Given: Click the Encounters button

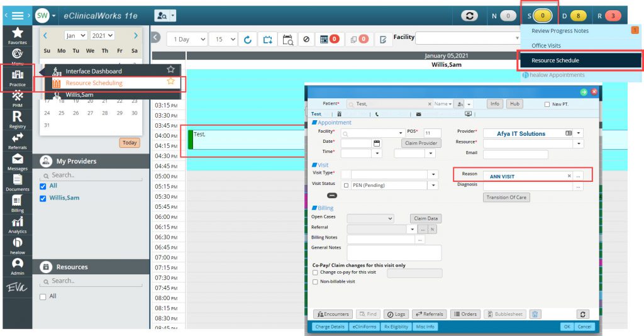Looking at the screenshot, I should [x=333, y=314].
